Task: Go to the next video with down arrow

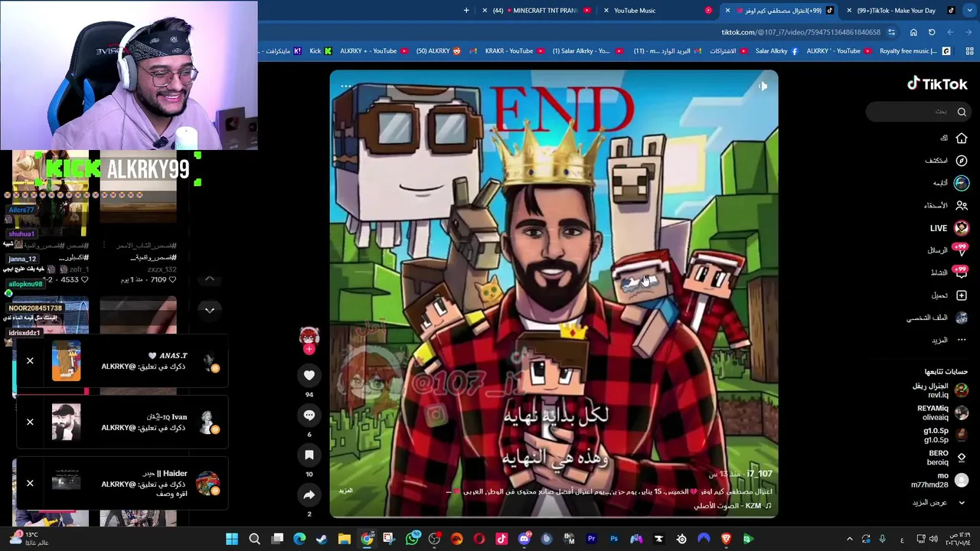Action: pyautogui.click(x=209, y=310)
